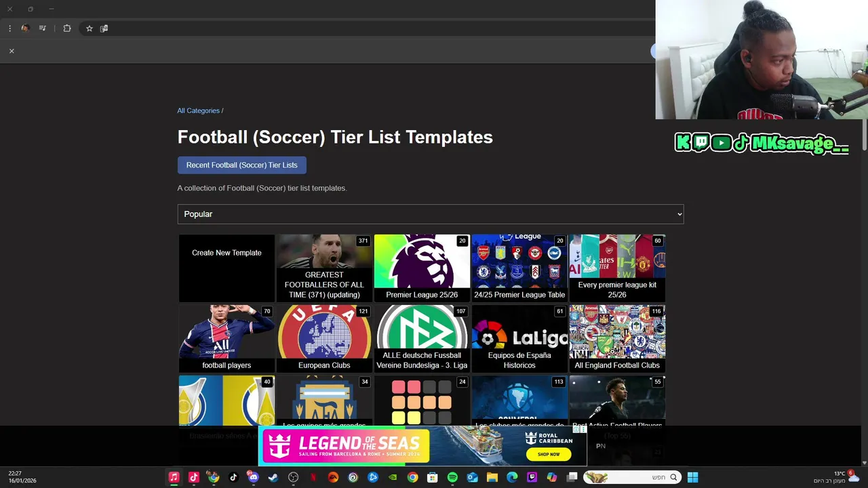The width and height of the screenshot is (868, 488).
Task: Open the EA app in the taskbar
Action: coord(333,477)
